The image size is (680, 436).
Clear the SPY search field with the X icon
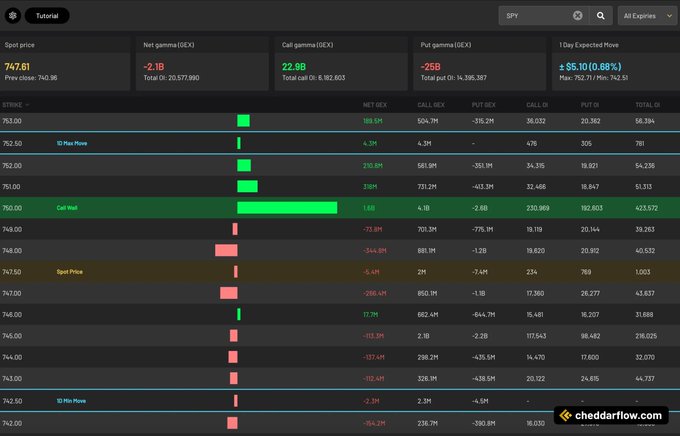(x=577, y=16)
